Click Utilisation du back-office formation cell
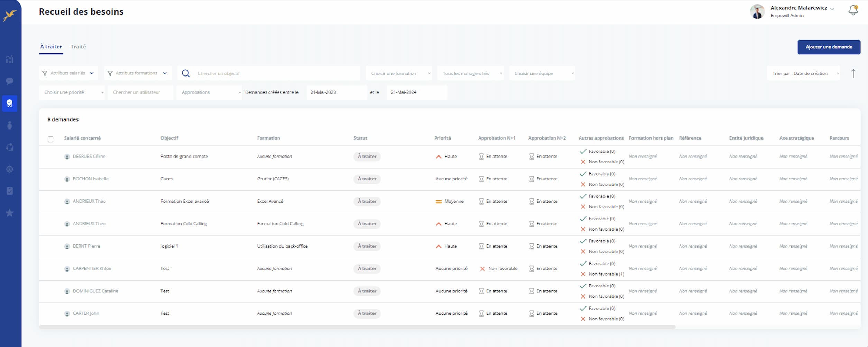The width and height of the screenshot is (868, 347). (x=282, y=246)
